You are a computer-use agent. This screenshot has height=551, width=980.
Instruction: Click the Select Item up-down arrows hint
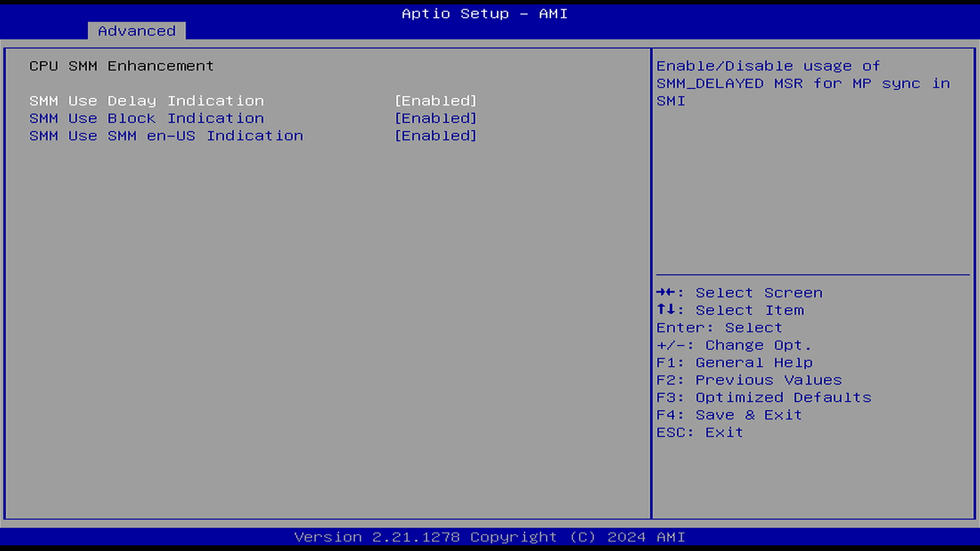click(x=730, y=310)
